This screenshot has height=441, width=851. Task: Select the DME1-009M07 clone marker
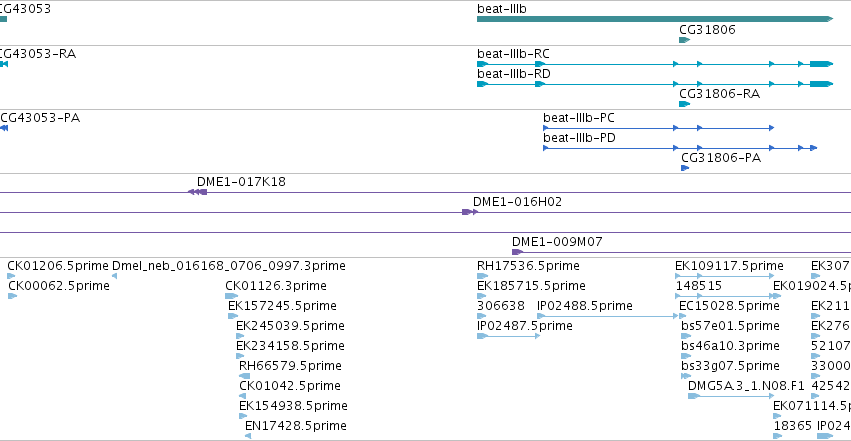coord(517,252)
